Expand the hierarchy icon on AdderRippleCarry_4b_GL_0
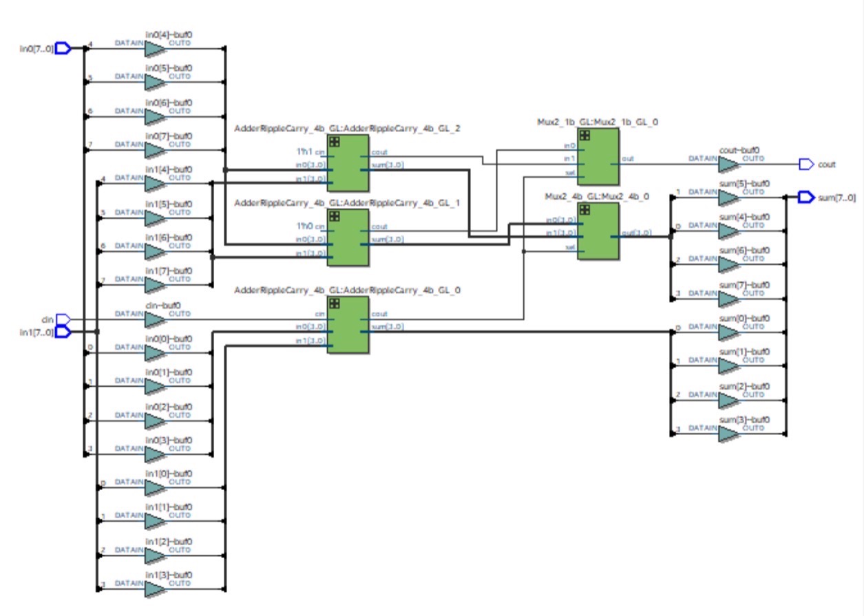The height and width of the screenshot is (616, 864). pyautogui.click(x=335, y=302)
